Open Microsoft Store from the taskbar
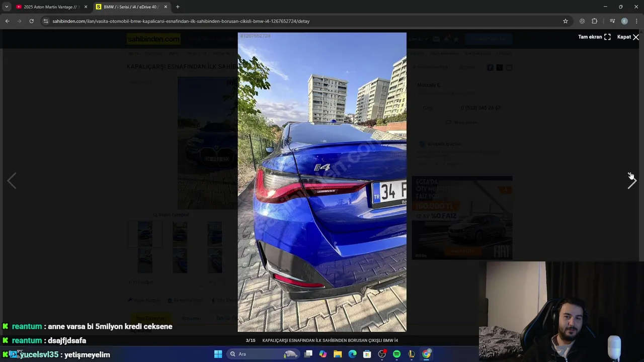644x362 pixels. pos(367,354)
